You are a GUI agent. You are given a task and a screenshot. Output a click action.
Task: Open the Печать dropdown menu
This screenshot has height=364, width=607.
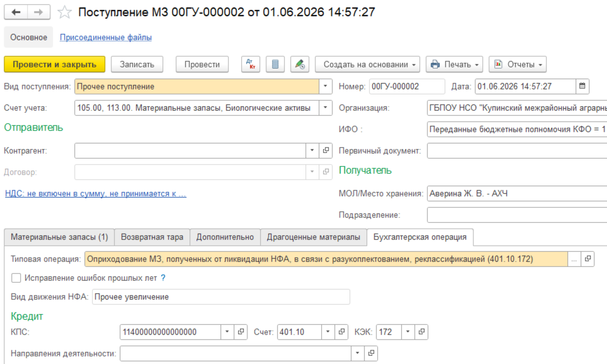[455, 64]
